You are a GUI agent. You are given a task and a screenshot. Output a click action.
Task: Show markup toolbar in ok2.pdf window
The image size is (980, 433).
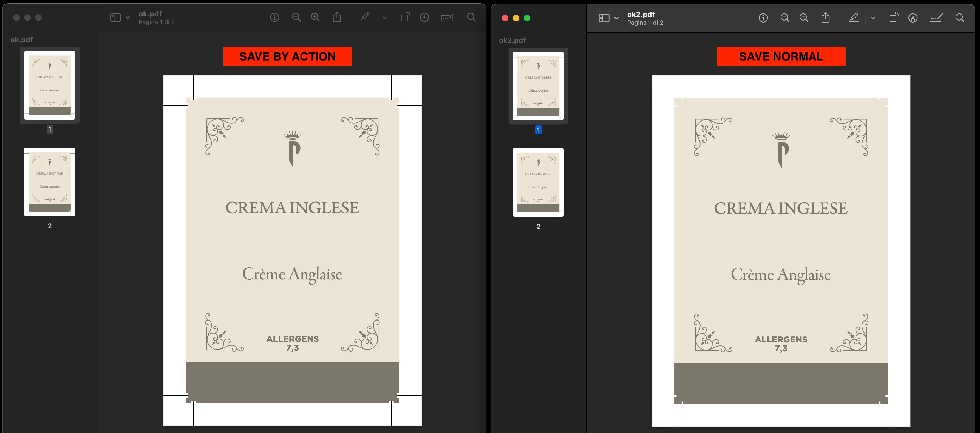point(913,18)
